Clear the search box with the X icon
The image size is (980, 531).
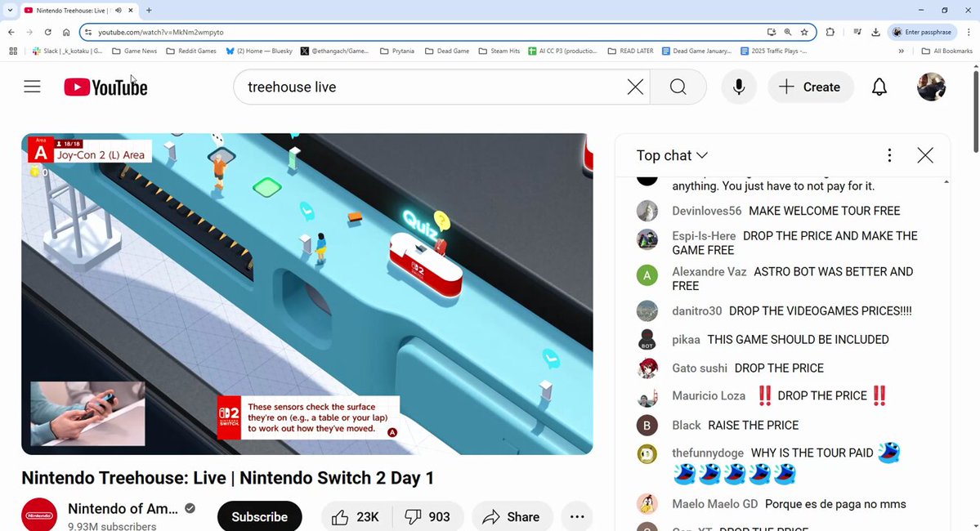[x=635, y=87]
